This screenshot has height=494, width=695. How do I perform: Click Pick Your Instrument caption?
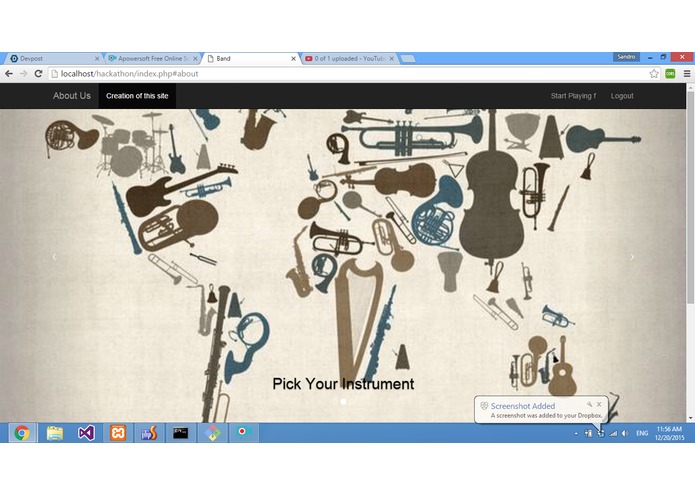point(343,384)
